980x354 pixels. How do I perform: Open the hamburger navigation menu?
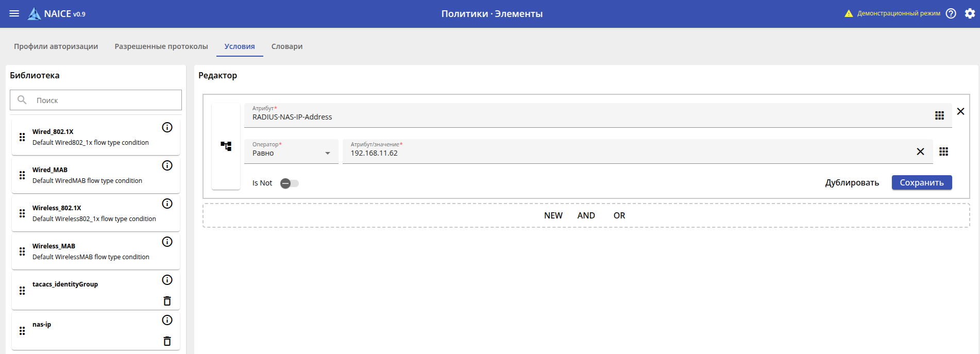tap(14, 14)
